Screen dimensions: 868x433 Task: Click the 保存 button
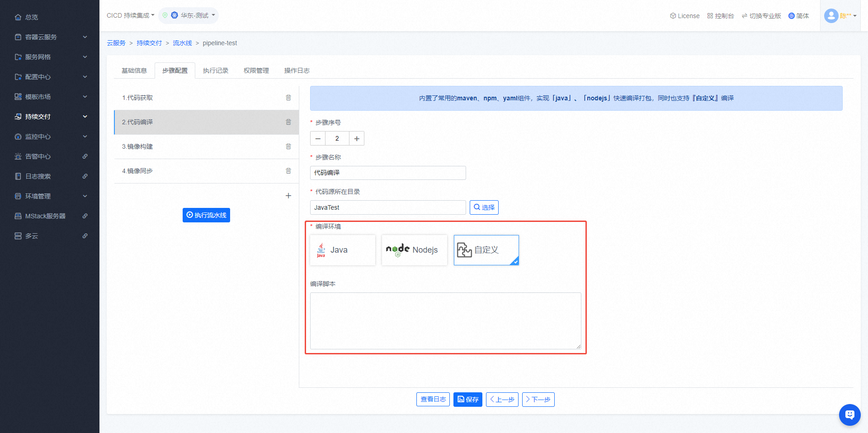(x=467, y=400)
